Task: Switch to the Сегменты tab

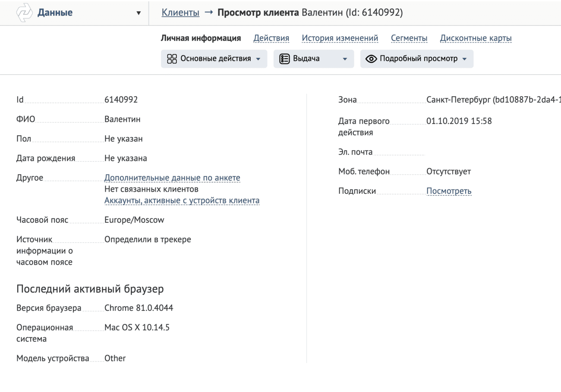Action: [x=409, y=38]
